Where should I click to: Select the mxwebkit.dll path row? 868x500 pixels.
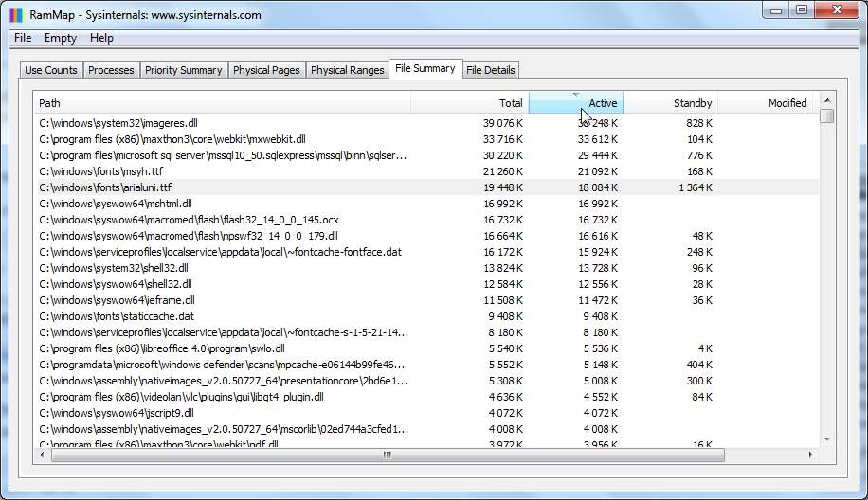426,139
